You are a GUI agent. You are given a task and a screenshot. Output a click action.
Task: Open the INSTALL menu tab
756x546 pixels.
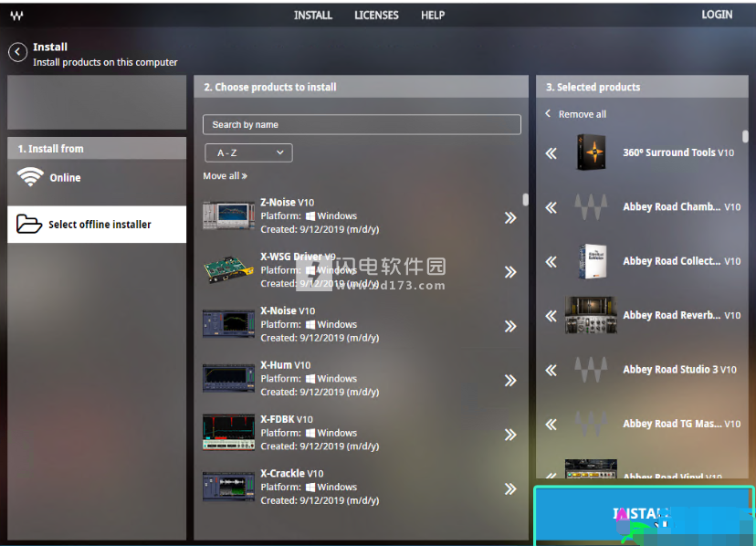[x=313, y=16]
